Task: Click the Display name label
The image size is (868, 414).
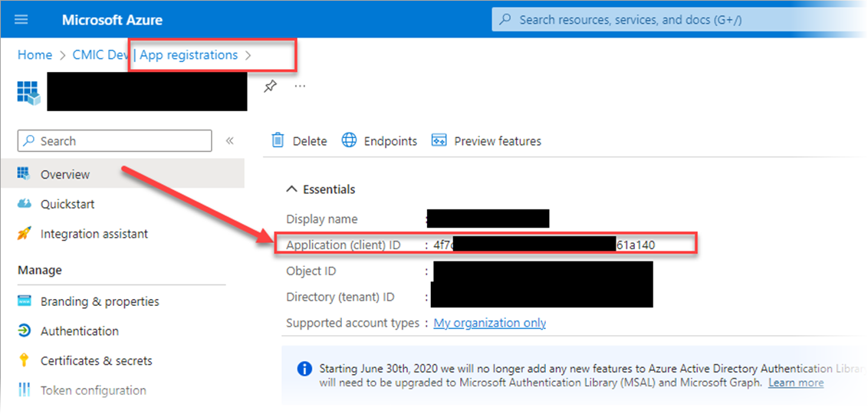Action: pos(321,219)
